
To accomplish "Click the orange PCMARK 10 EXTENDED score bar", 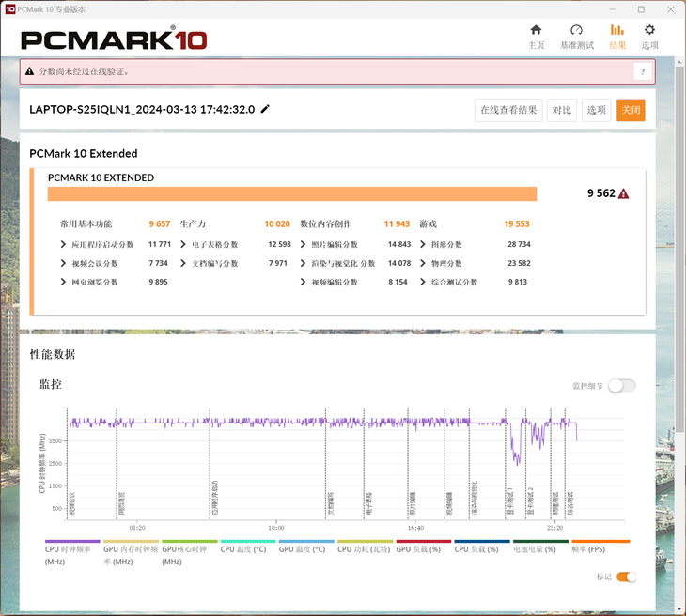I will point(292,194).
